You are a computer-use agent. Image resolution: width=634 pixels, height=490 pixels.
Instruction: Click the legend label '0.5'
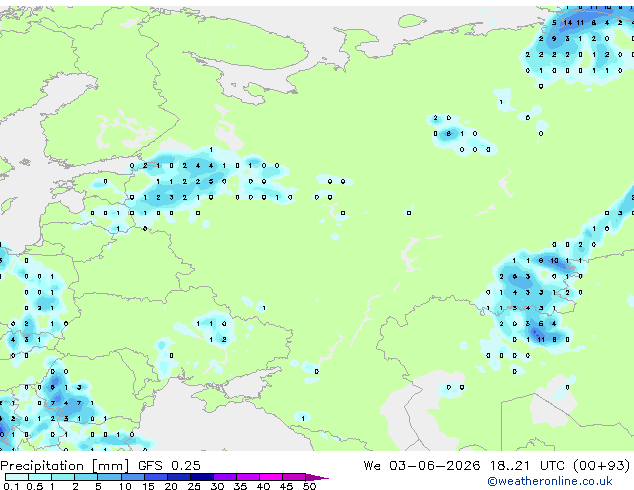coord(34,486)
